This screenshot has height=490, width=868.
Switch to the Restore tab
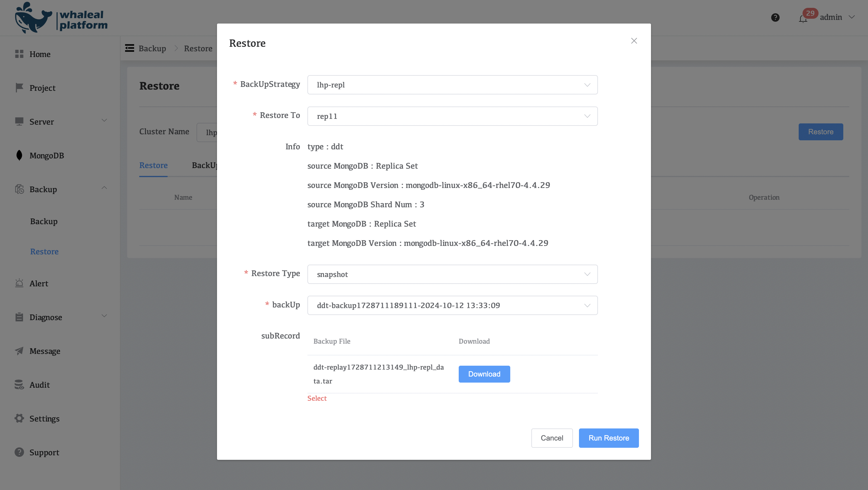[153, 165]
